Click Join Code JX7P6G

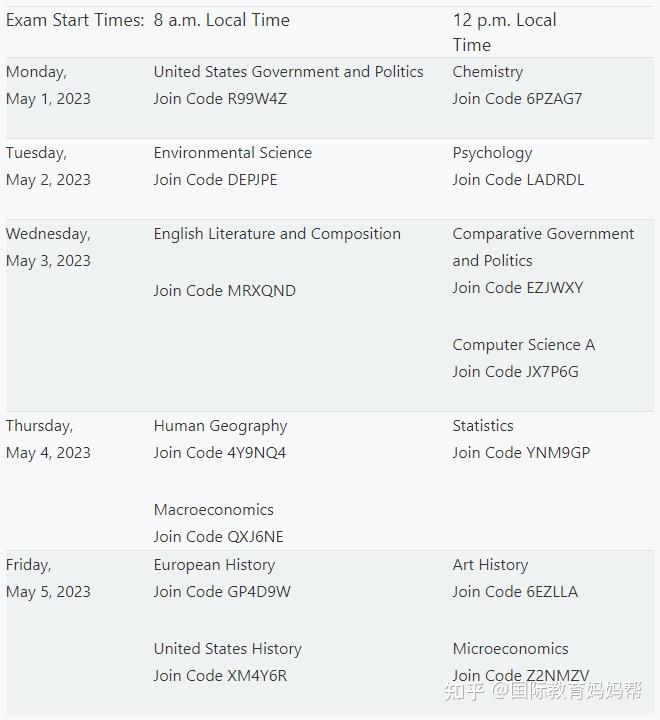coord(515,371)
